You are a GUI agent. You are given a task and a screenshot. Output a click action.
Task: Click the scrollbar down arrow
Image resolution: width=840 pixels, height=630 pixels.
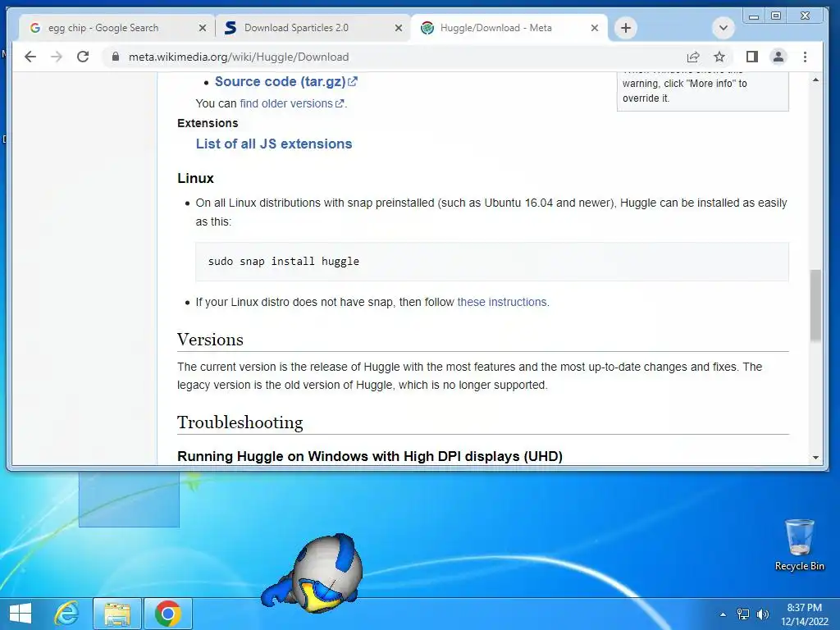pyautogui.click(x=815, y=458)
